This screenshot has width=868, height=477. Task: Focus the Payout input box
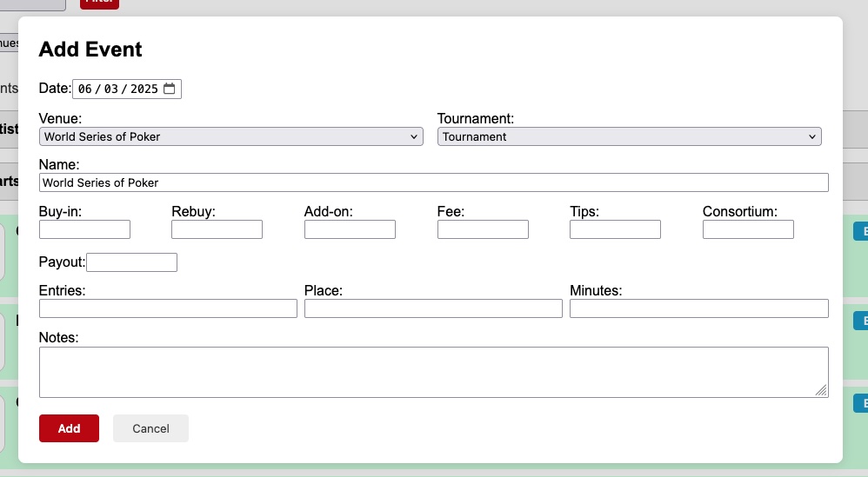pyautogui.click(x=131, y=262)
